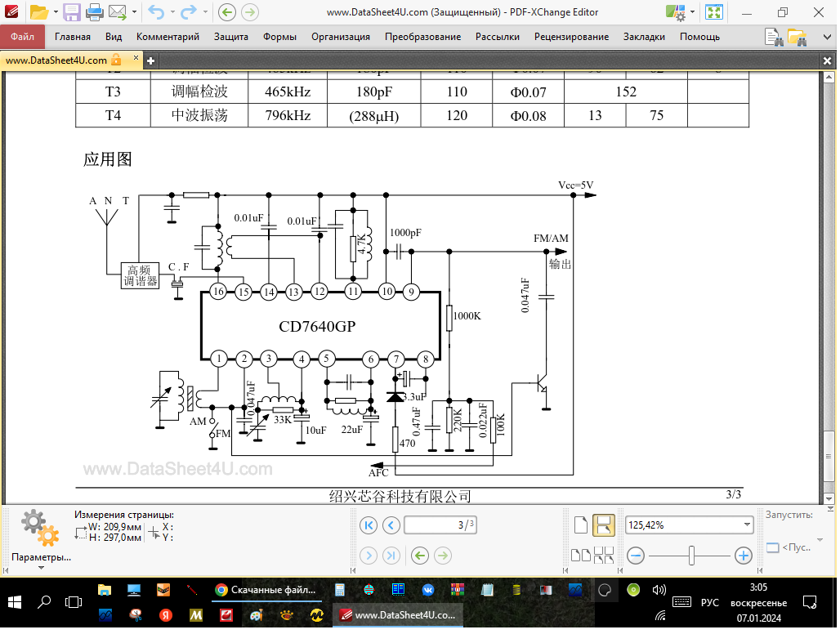Click the green back view arrow in status bar

tap(420, 556)
